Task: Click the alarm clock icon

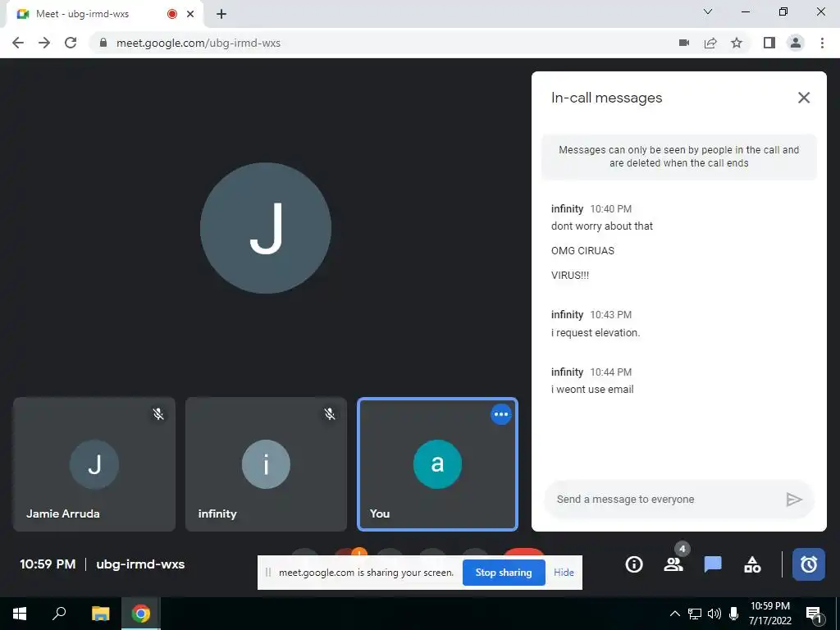Action: coord(808,564)
